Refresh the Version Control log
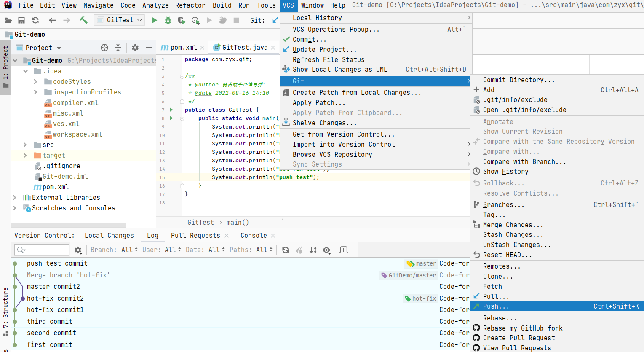Screen dimensions: 644x352 (286, 250)
